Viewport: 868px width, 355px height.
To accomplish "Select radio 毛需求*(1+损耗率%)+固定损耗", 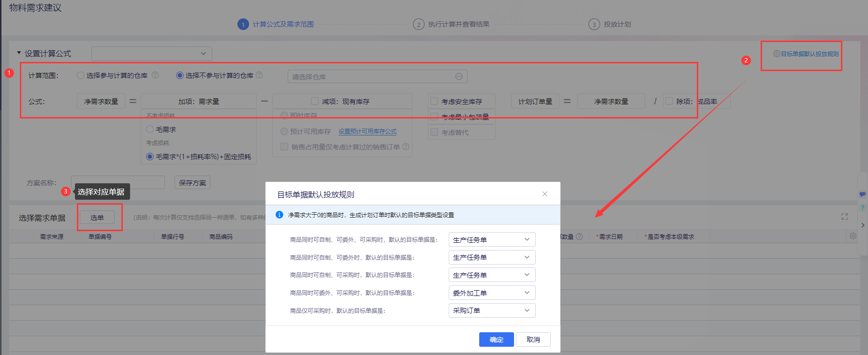I will pyautogui.click(x=150, y=156).
